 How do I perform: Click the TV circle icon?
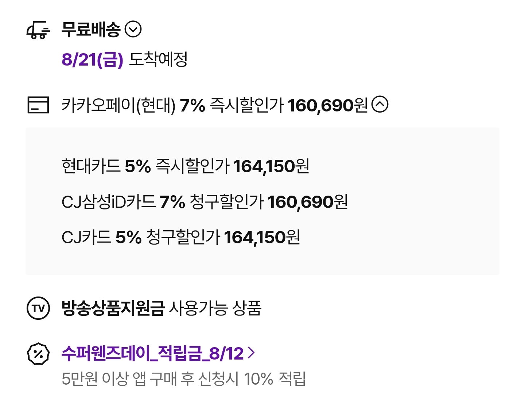[38, 308]
